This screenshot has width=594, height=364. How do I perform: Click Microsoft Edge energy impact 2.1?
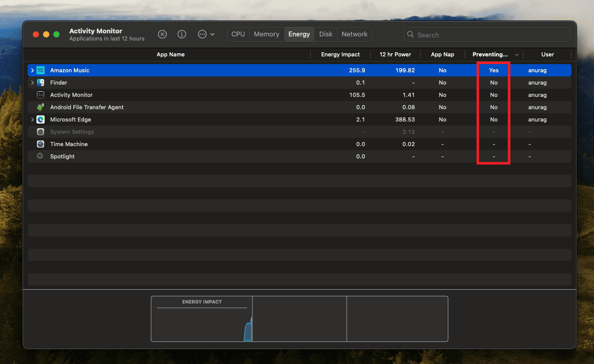click(361, 119)
